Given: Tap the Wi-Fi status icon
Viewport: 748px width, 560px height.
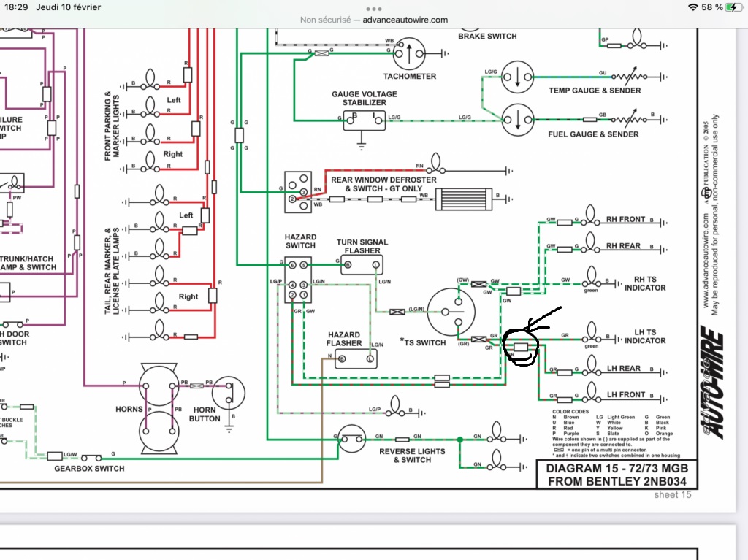Looking at the screenshot, I should point(692,7).
